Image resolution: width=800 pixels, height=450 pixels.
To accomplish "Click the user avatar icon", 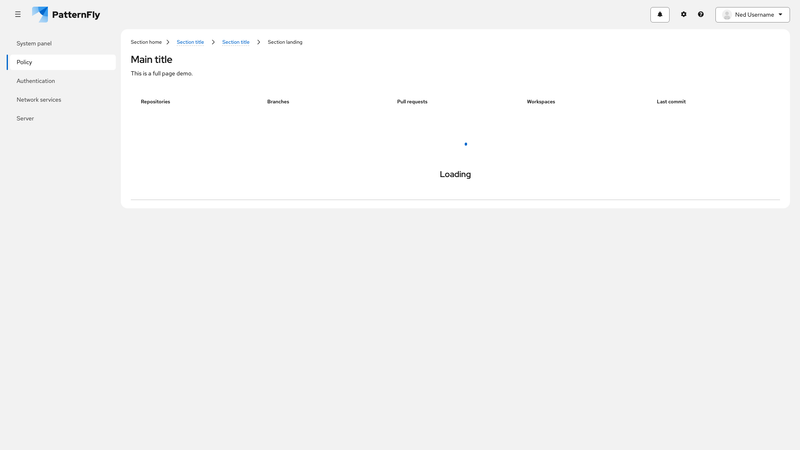I will [727, 15].
